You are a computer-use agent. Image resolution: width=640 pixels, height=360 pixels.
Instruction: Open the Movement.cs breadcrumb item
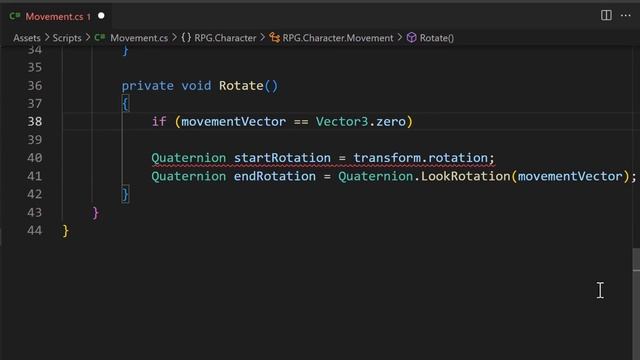[x=139, y=38]
